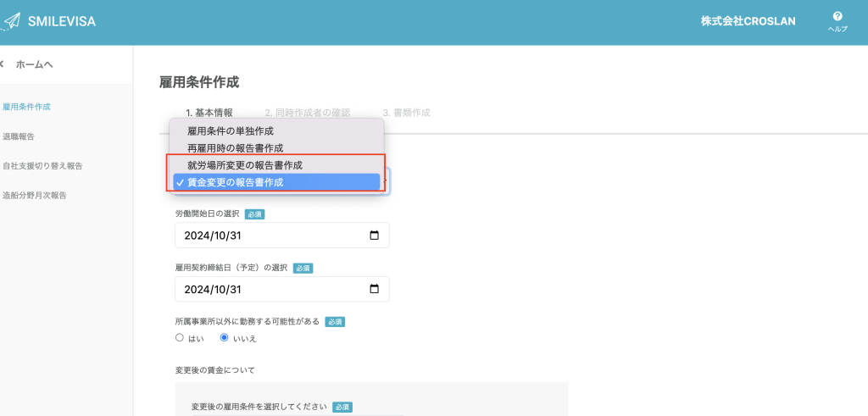Choose 賃金変更の報告書作成 option
This screenshot has width=868, height=416.
276,182
